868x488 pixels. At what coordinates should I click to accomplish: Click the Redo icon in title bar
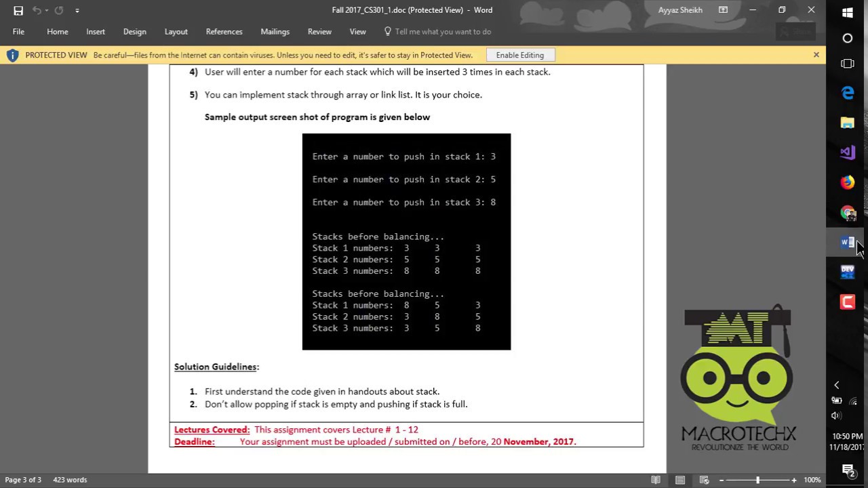coord(58,10)
